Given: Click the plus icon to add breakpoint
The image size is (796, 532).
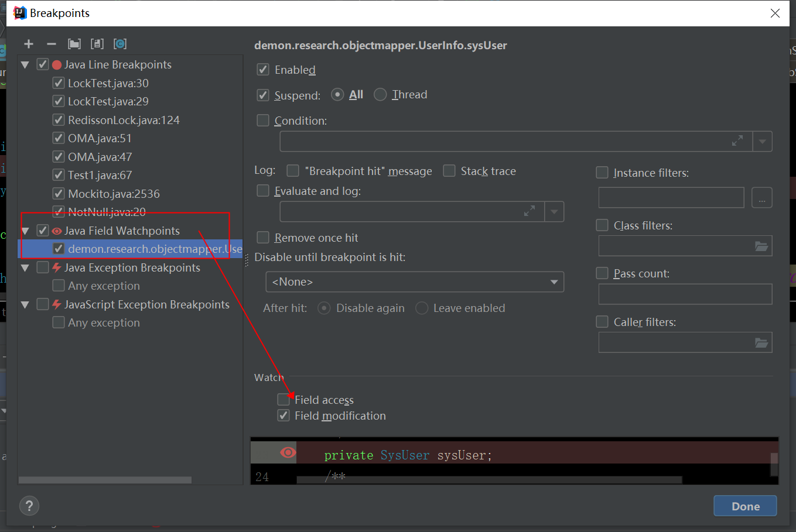Looking at the screenshot, I should [29, 44].
